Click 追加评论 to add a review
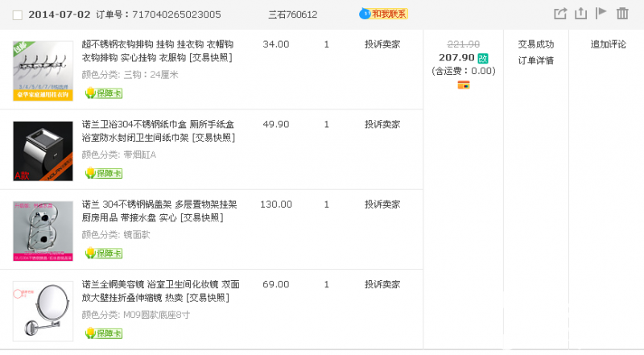 [x=608, y=44]
